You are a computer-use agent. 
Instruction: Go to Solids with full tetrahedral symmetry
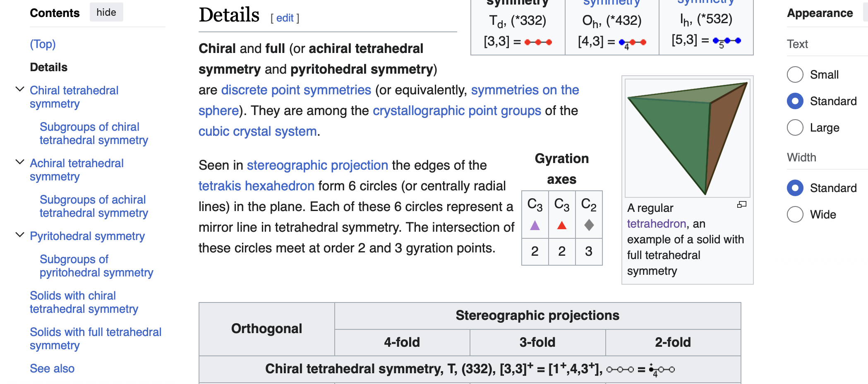pyautogui.click(x=96, y=338)
